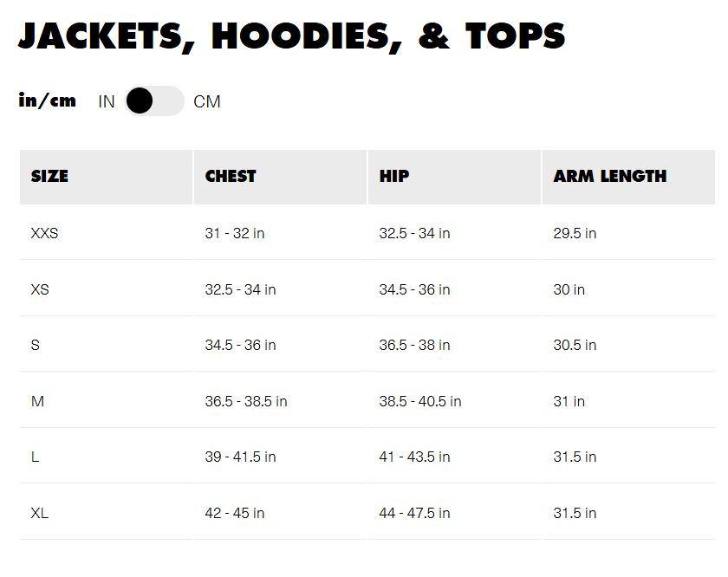Select the XL size row label
This screenshot has width=728, height=577.
coord(40,513)
